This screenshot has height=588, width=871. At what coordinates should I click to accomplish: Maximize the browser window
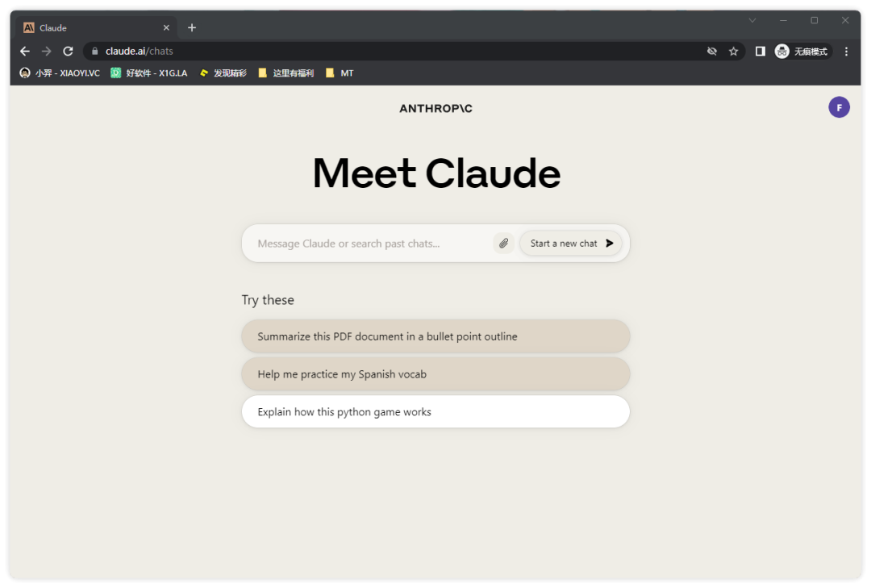815,20
